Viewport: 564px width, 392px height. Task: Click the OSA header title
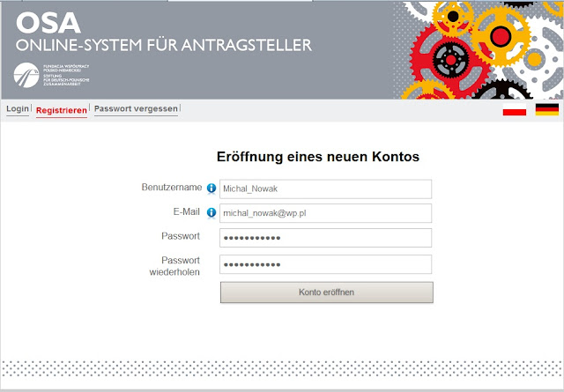click(x=48, y=23)
